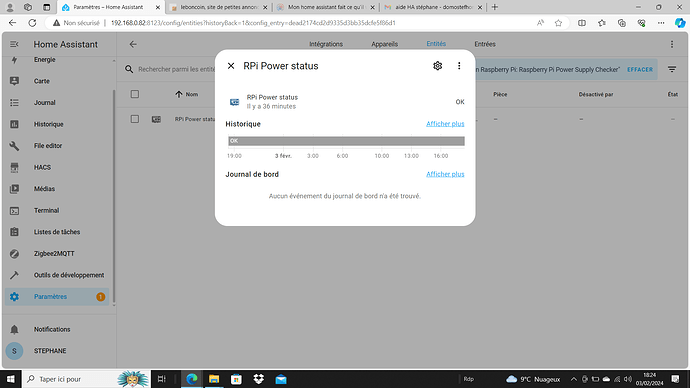Open the entities filter menu icon
The height and width of the screenshot is (388, 690).
[672, 70]
